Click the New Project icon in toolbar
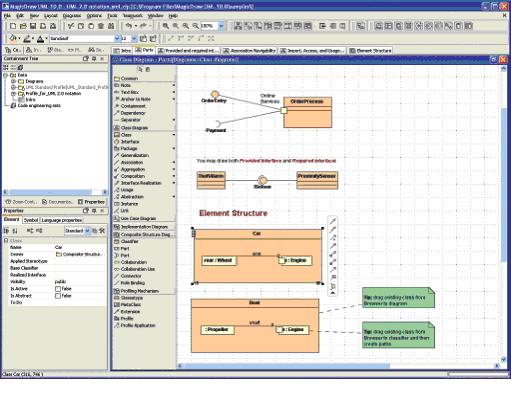Screen dimensions: 511x395 click(x=13, y=26)
